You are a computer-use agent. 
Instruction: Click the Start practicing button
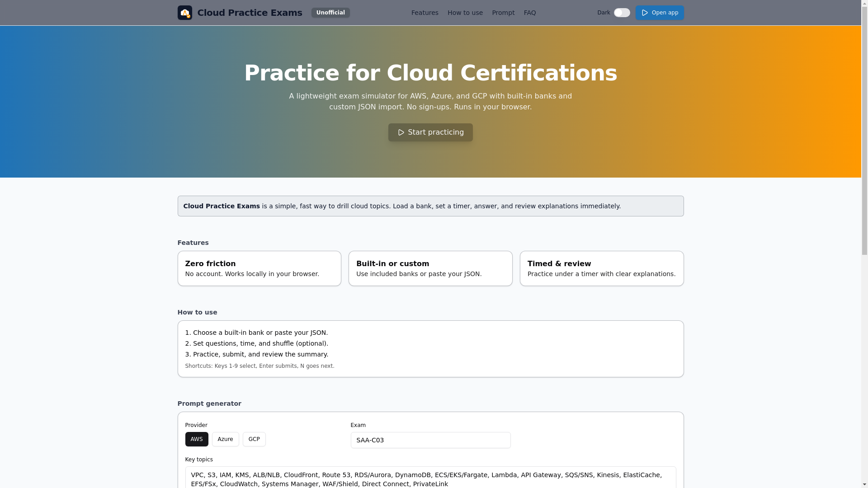[x=430, y=132]
